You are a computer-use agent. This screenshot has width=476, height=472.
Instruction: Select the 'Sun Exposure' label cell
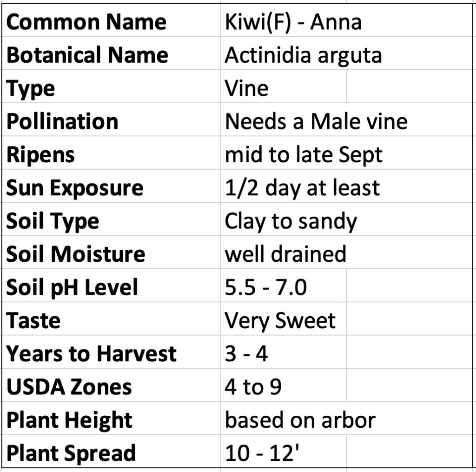click(75, 188)
